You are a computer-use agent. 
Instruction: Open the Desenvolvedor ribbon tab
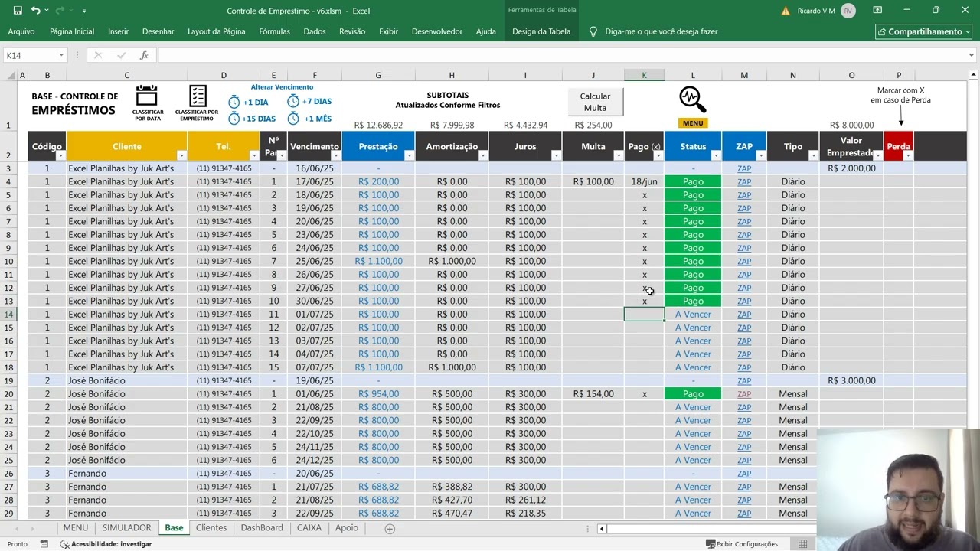click(x=437, y=31)
